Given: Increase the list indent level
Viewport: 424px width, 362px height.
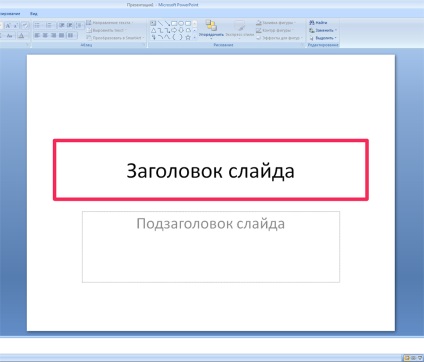Looking at the screenshot, I should pyautogui.click(x=69, y=25).
